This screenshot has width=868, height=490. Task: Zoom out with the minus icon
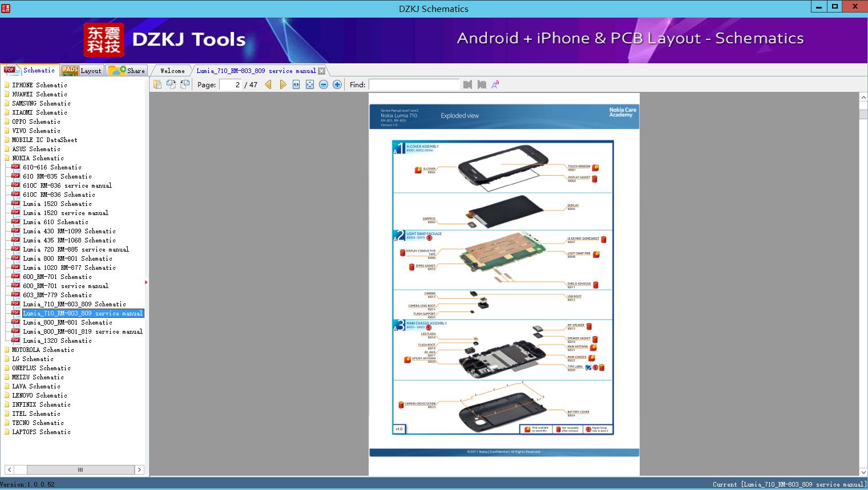click(324, 84)
